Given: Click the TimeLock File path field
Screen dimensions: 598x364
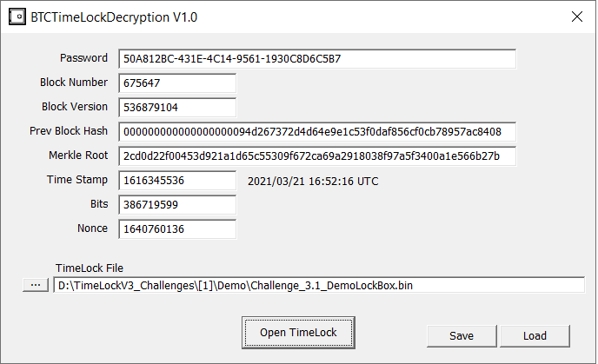Looking at the screenshot, I should coord(319,285).
